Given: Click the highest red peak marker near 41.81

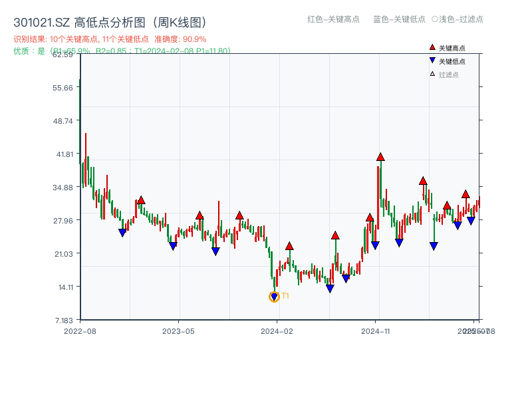Looking at the screenshot, I should click(380, 157).
